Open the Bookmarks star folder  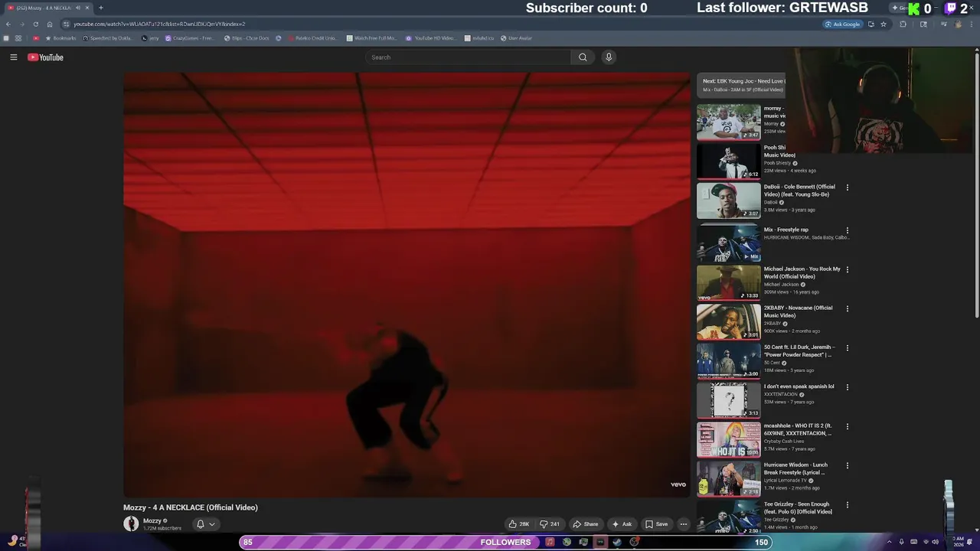coord(60,38)
